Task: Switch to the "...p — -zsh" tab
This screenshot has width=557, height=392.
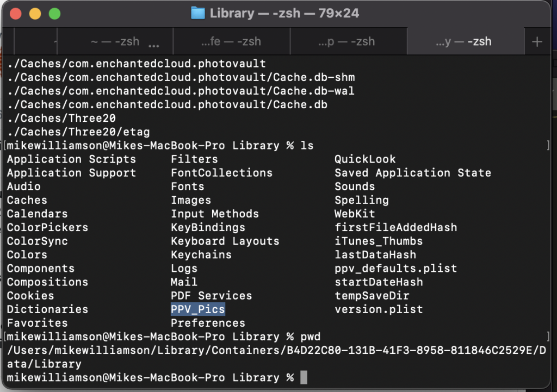Action: pos(349,42)
